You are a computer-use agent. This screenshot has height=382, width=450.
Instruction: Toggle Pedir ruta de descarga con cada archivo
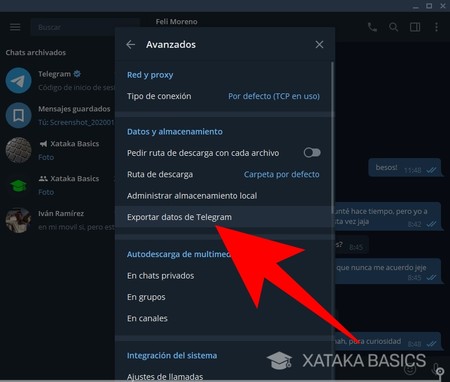(x=312, y=153)
